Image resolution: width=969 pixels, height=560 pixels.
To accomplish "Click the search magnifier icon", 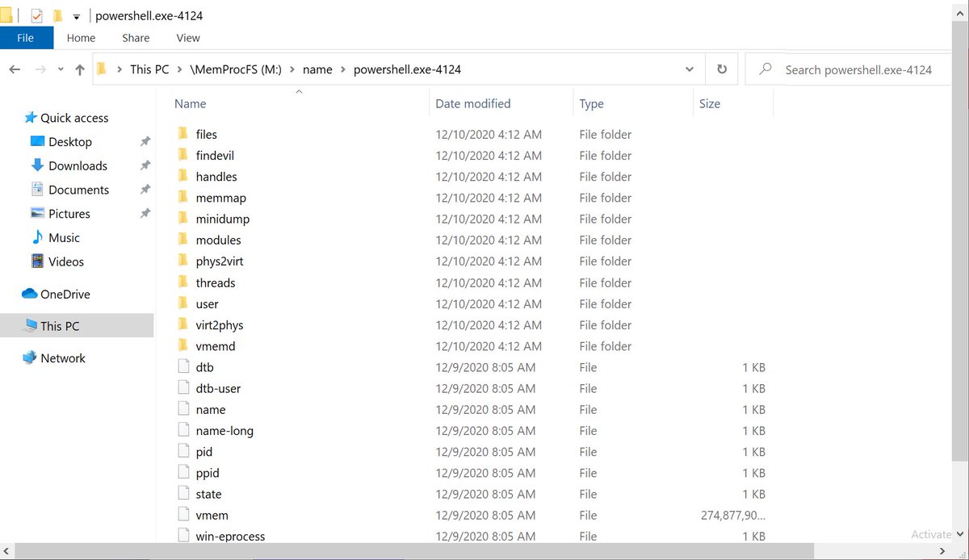I will [765, 69].
